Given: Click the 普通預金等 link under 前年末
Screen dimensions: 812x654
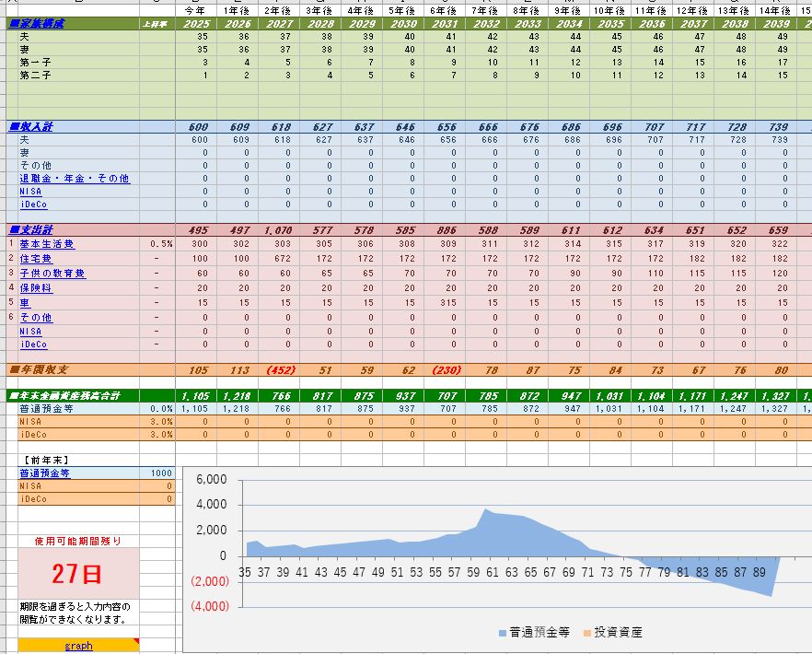Looking at the screenshot, I should [x=44, y=473].
